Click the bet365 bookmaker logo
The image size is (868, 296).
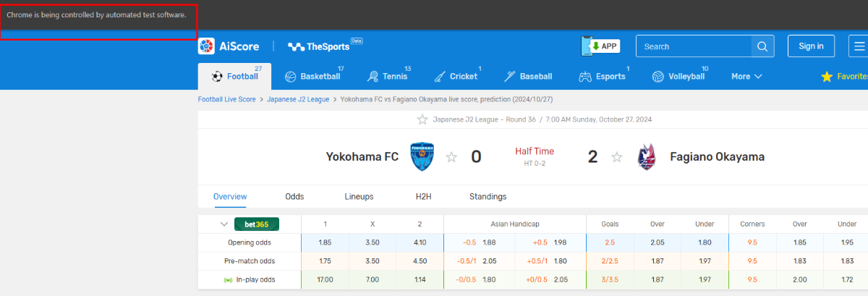point(256,224)
